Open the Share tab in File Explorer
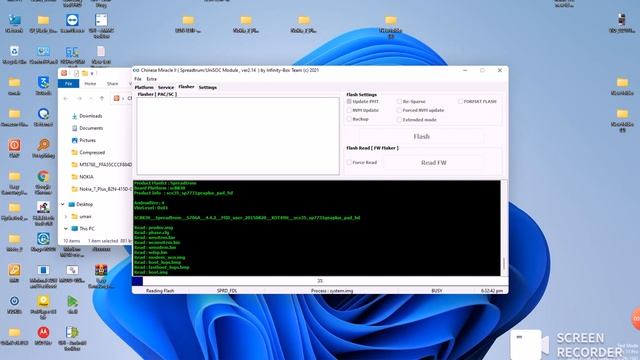This screenshot has height=360, width=640. [113, 84]
